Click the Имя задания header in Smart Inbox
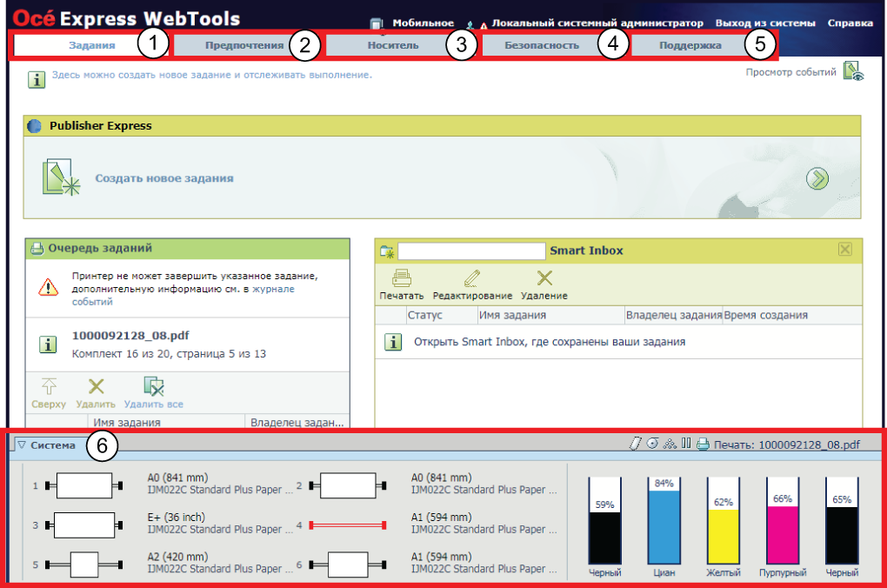The width and height of the screenshot is (887, 588). click(x=512, y=315)
